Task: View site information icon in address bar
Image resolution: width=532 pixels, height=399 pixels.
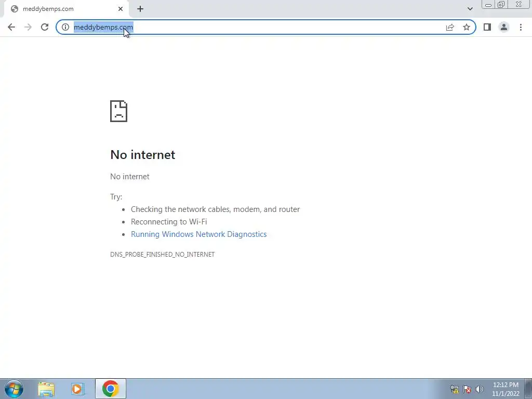Action: tap(65, 27)
